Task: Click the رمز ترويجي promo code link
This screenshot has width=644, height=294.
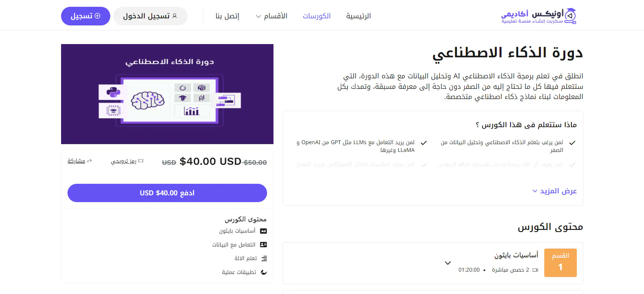Action: tap(124, 161)
